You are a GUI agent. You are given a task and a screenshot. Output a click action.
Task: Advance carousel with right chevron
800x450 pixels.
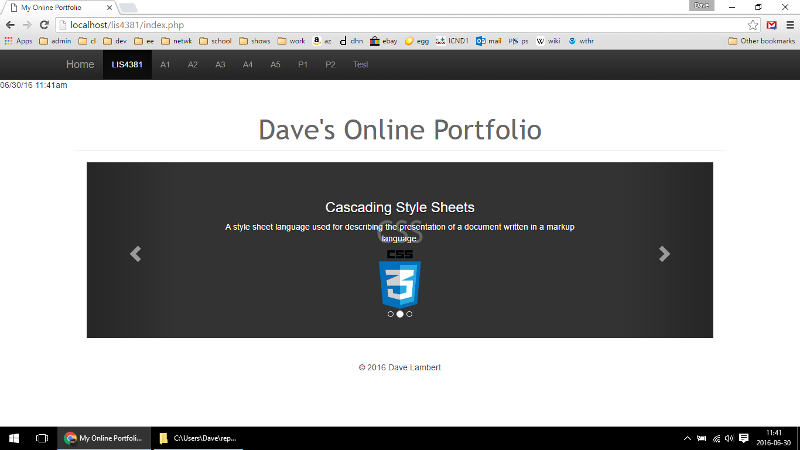[x=664, y=254]
